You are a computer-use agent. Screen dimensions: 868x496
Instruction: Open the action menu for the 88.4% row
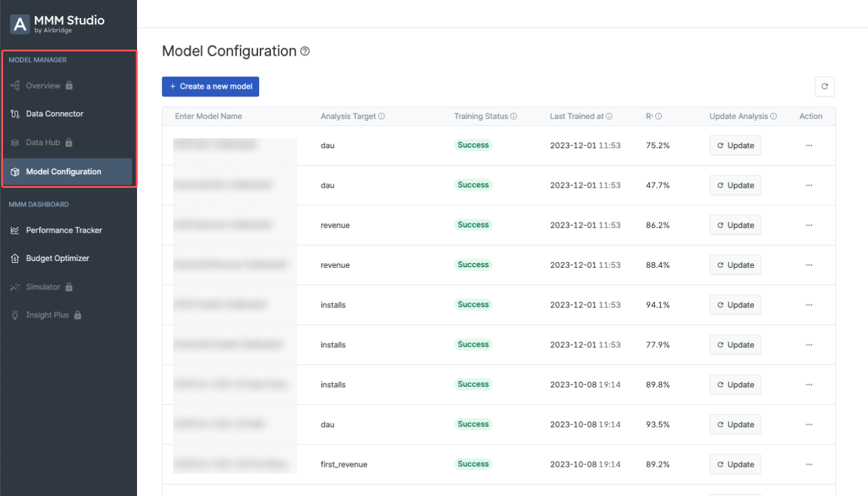point(809,265)
